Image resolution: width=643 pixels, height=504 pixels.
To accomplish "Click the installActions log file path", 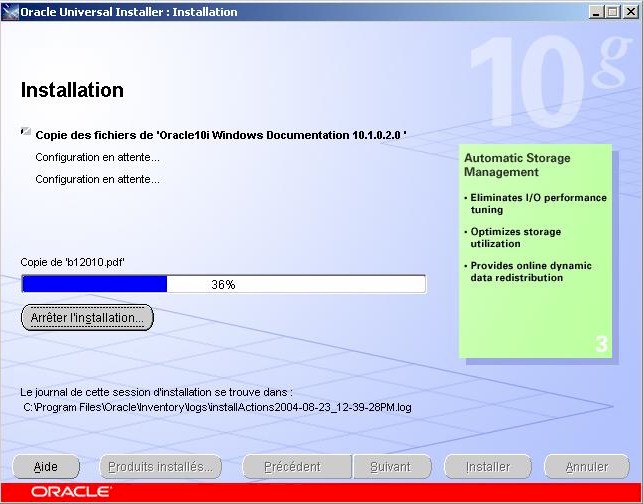I will click(217, 407).
